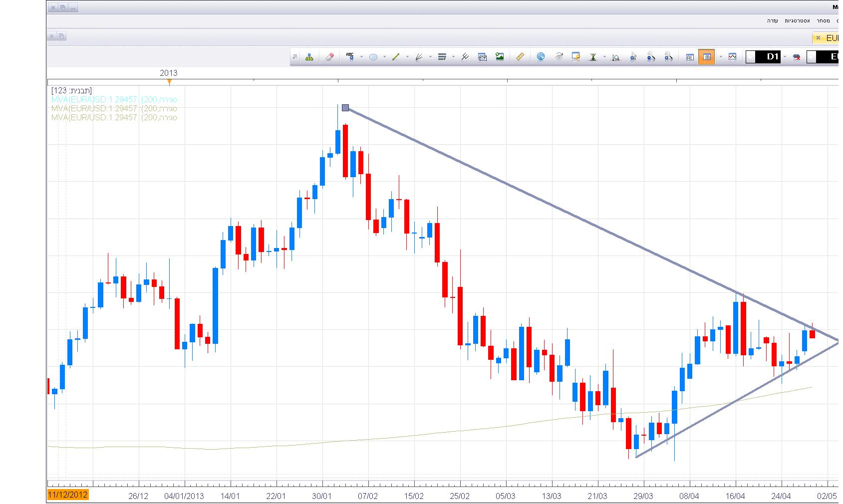Open the מסחר menu
This screenshot has width=843, height=504.
[x=823, y=20]
